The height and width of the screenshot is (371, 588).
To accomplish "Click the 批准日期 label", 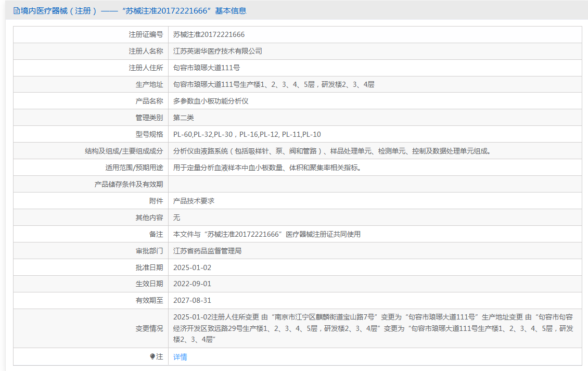I will (x=149, y=267).
